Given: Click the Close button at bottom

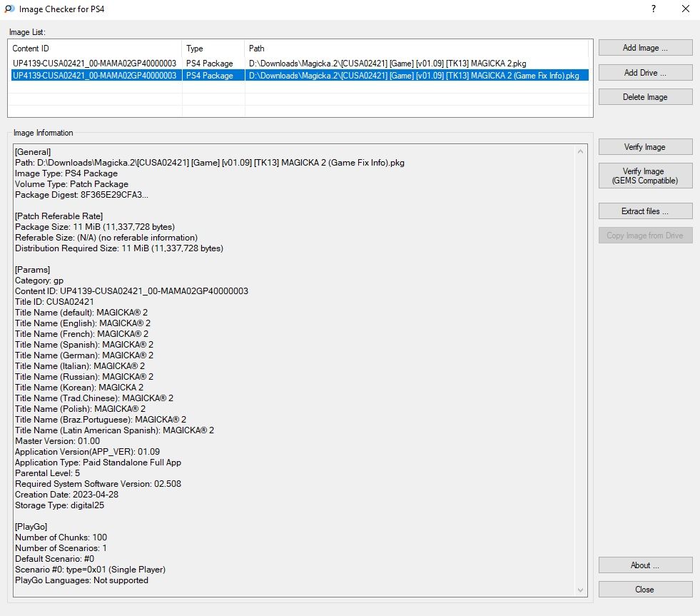Looking at the screenshot, I should [x=645, y=589].
